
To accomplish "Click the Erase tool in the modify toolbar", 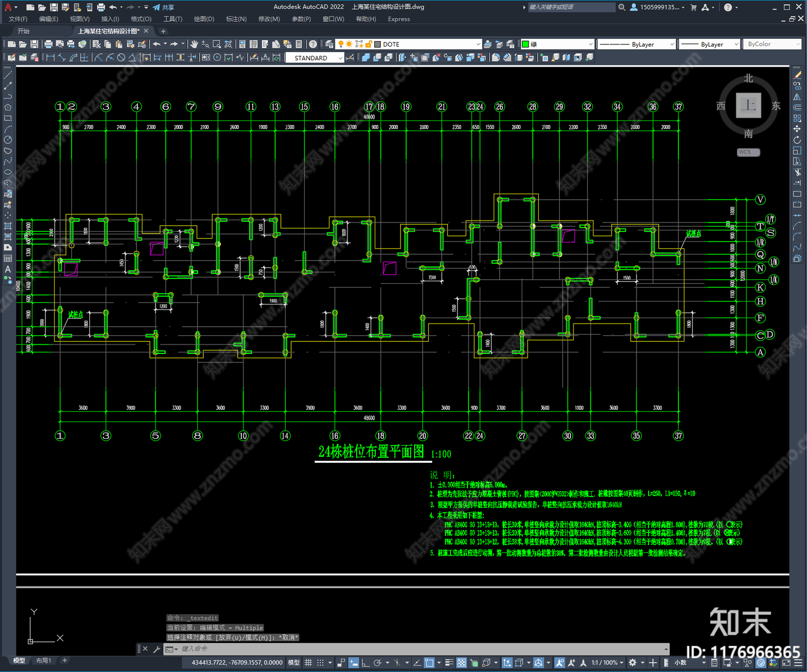I will coord(797,75).
